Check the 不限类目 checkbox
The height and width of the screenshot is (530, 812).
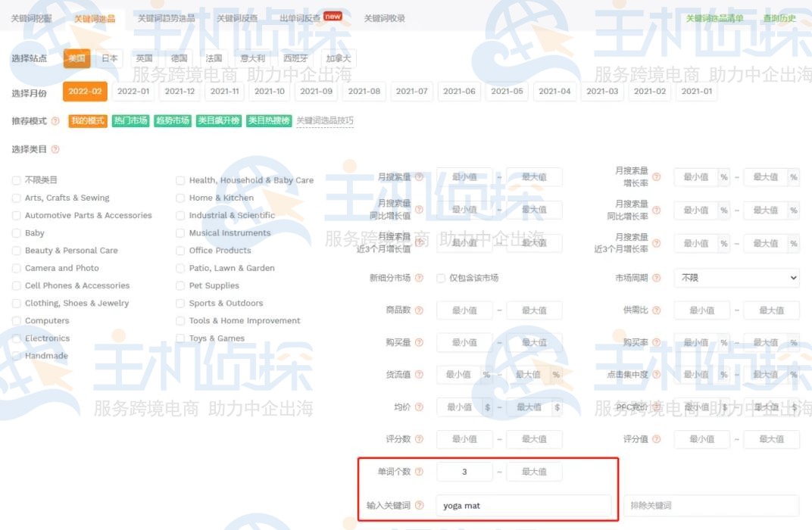pos(17,180)
